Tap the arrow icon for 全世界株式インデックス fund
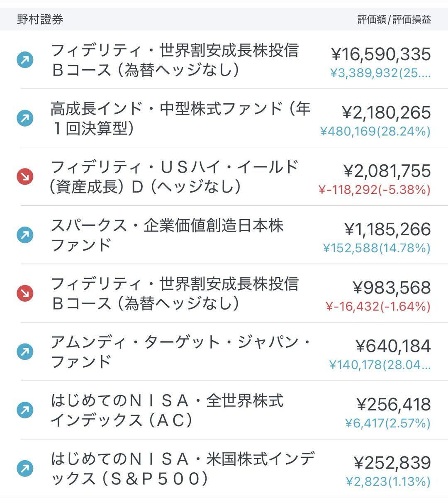The height and width of the screenshot is (498, 448). tap(25, 410)
